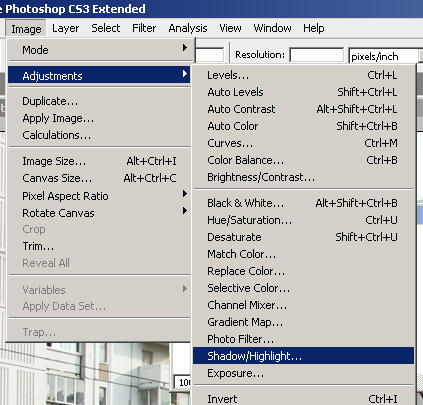This screenshot has width=423, height=405.
Task: Apply Auto Contrast
Action: click(x=303, y=109)
